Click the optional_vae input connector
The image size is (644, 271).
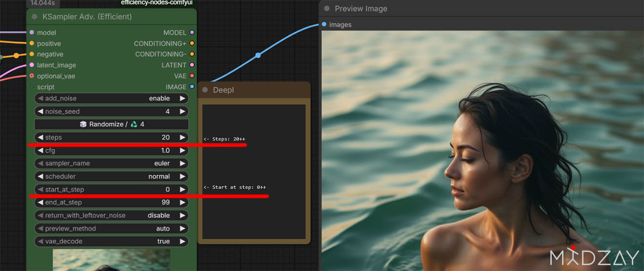(x=32, y=76)
